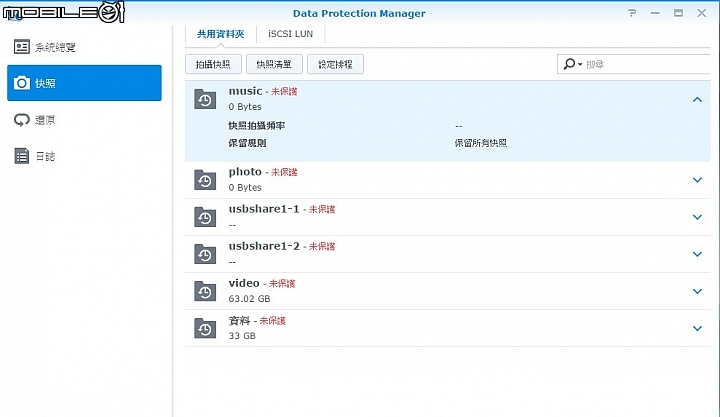Expand the photo folder row
Screen dimensions: 720x417
click(697, 180)
